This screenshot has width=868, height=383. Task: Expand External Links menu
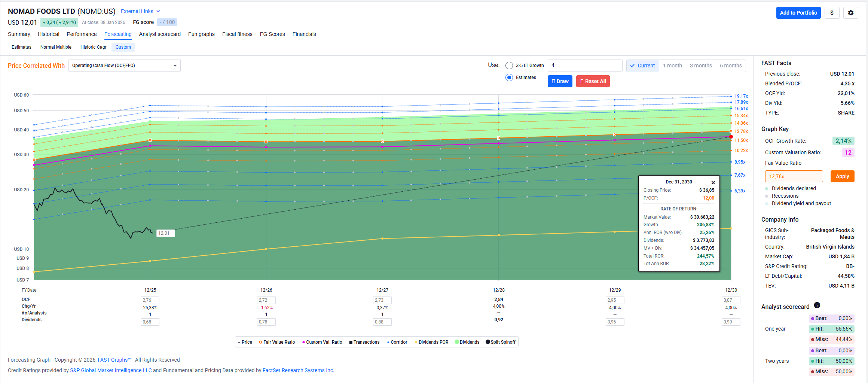click(x=140, y=11)
